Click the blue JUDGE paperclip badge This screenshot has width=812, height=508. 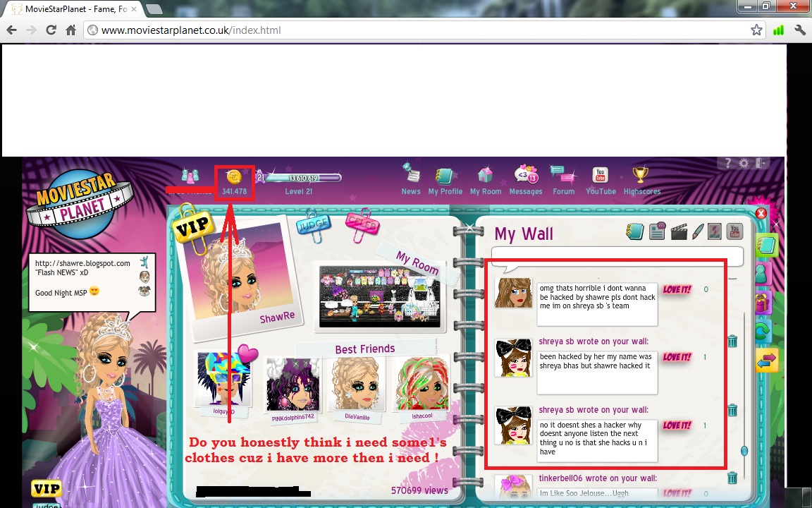pos(313,226)
